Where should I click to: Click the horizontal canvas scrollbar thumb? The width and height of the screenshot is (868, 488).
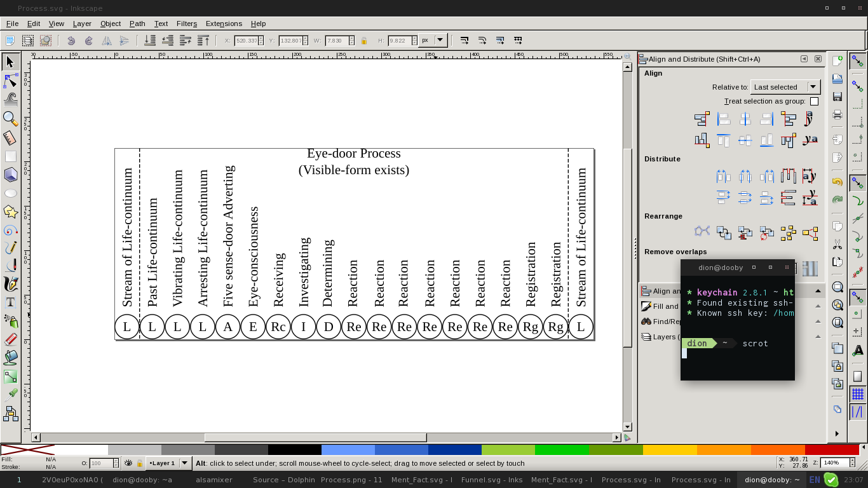click(x=315, y=437)
